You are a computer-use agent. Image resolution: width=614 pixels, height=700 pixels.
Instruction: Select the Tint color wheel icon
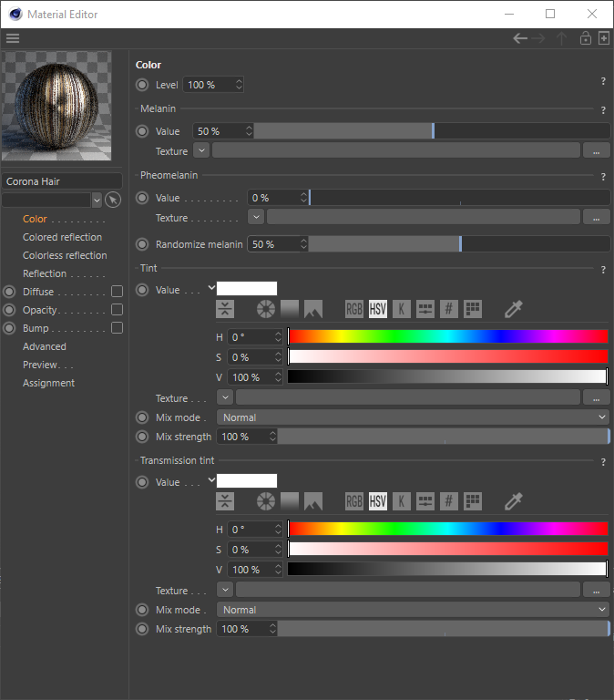(266, 309)
